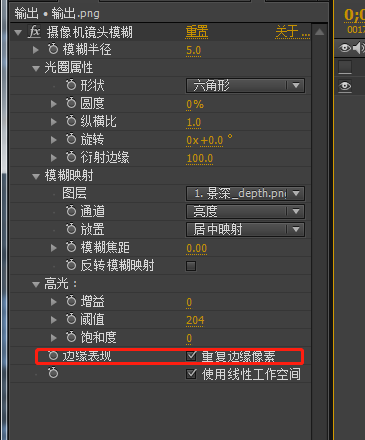Image resolution: width=365 pixels, height=440 pixels.
Task: Click the stopwatch for 放置
Action: point(71,229)
